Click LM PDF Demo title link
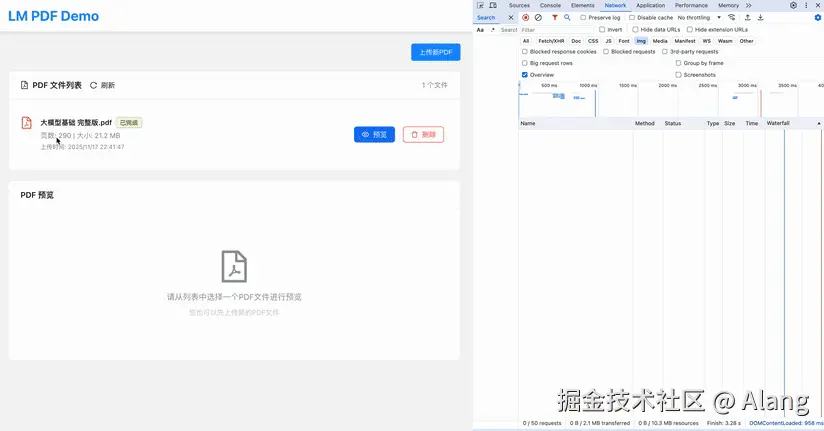Screen dimensions: 824x431 point(54,16)
